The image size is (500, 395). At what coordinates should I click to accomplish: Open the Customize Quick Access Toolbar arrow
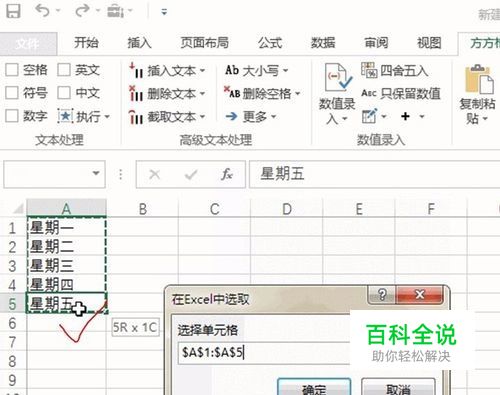pyautogui.click(x=164, y=12)
